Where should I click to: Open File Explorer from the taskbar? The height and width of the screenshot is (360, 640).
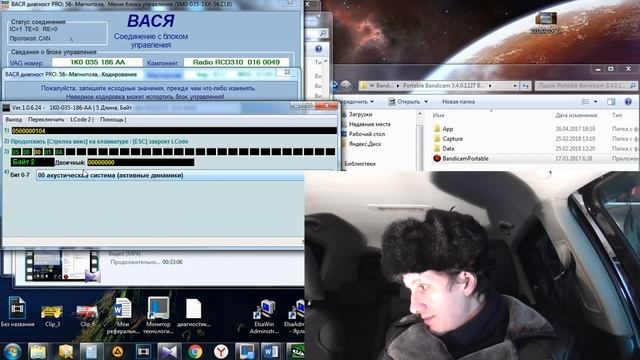(38, 351)
